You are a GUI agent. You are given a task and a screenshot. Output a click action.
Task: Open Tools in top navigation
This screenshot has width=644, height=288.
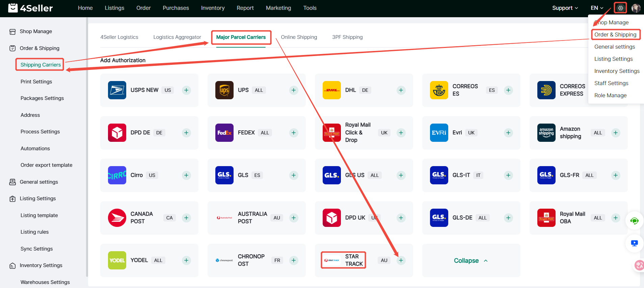[310, 8]
